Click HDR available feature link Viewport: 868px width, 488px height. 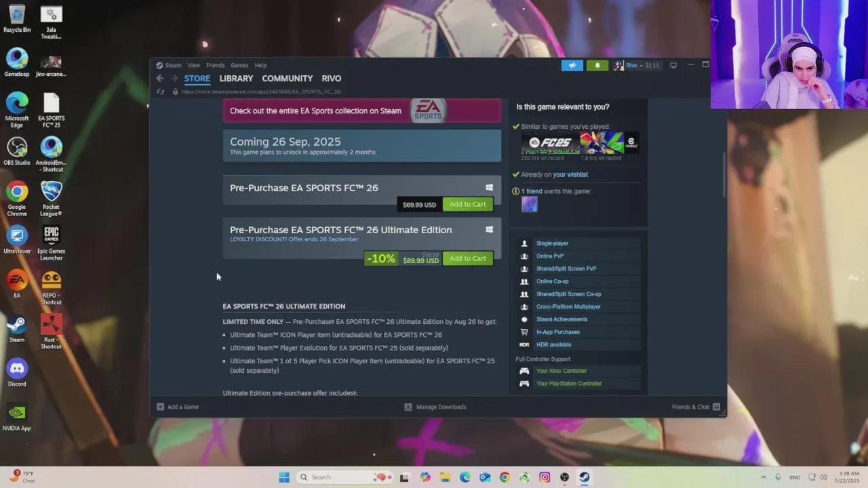554,344
